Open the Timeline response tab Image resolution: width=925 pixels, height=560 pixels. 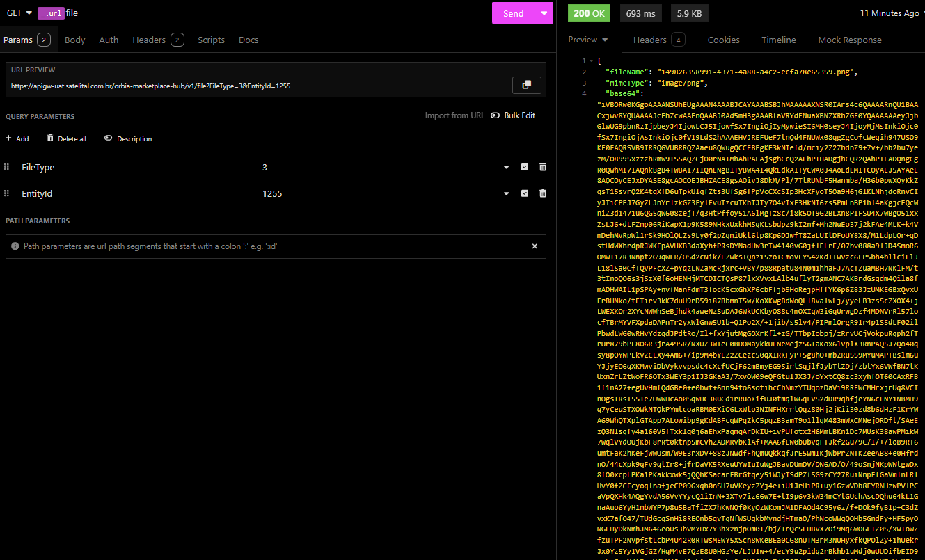(778, 40)
